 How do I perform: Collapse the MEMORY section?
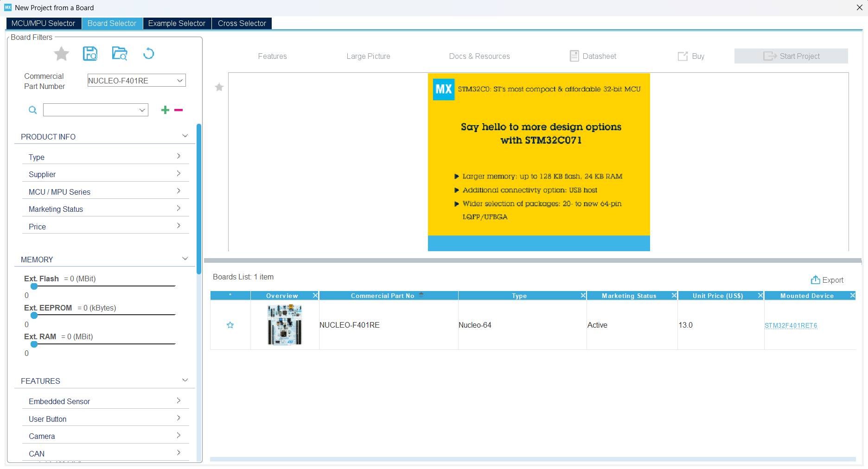click(185, 259)
